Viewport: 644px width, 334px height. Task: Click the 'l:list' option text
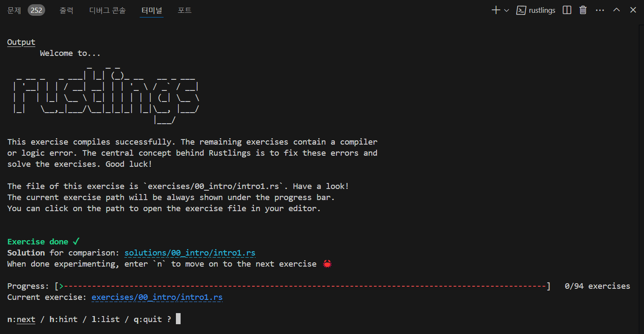[x=106, y=319]
